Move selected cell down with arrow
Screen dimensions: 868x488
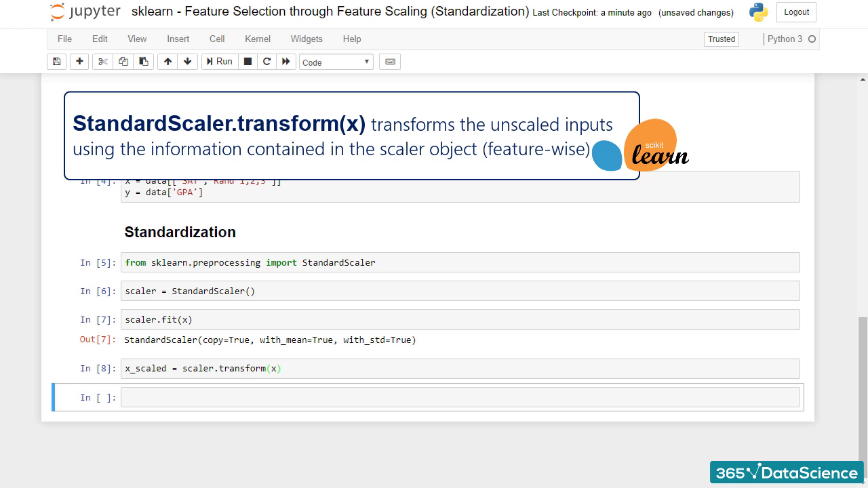[x=188, y=62]
